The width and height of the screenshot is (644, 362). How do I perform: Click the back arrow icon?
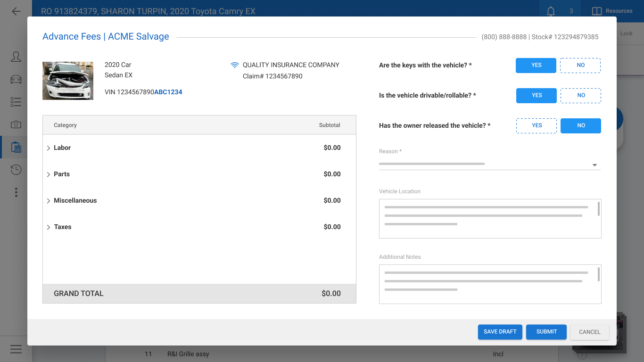[16, 11]
